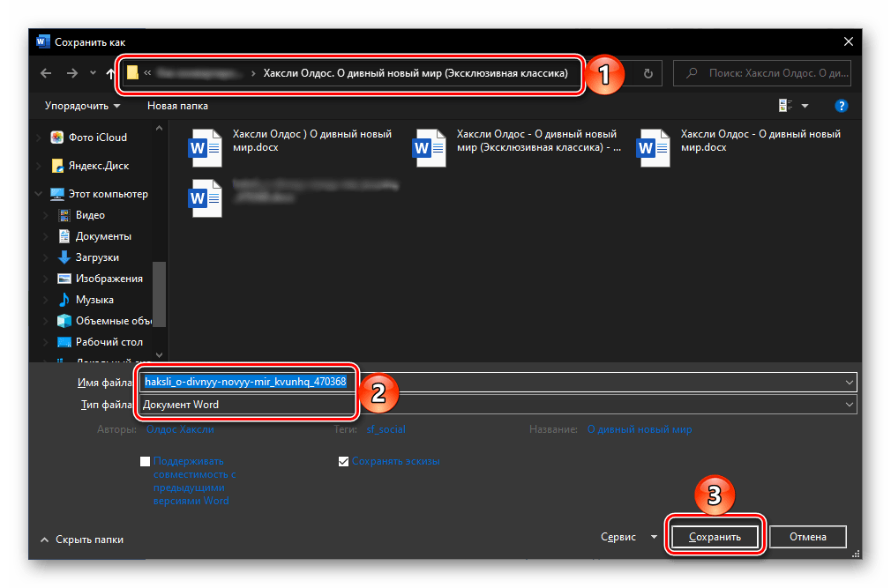Click the address bar folder path
Viewport: 891px width, 588px height.
click(350, 73)
